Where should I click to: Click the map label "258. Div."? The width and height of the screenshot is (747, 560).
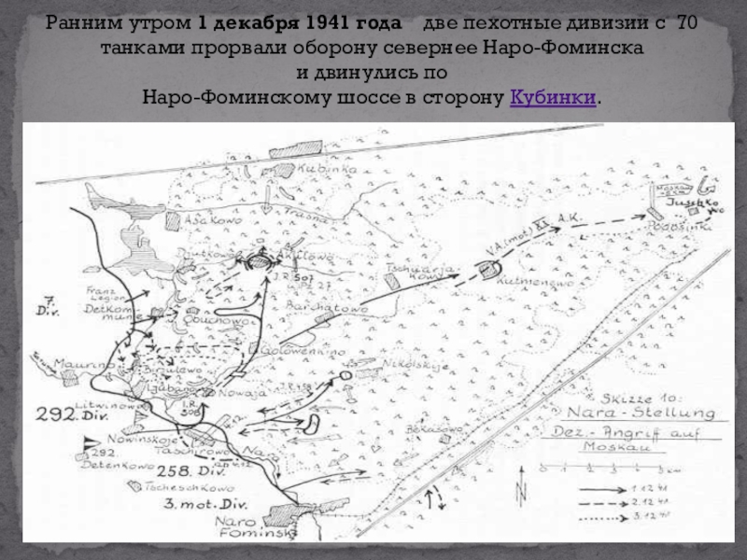(x=190, y=471)
